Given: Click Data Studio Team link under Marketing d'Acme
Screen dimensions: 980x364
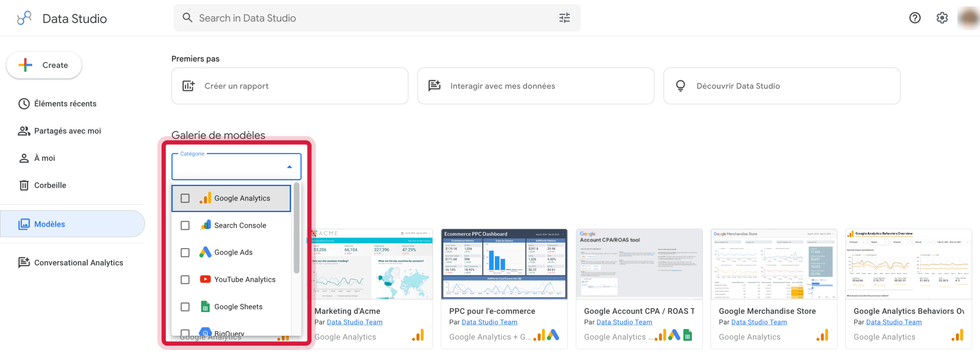Looking at the screenshot, I should [x=354, y=322].
